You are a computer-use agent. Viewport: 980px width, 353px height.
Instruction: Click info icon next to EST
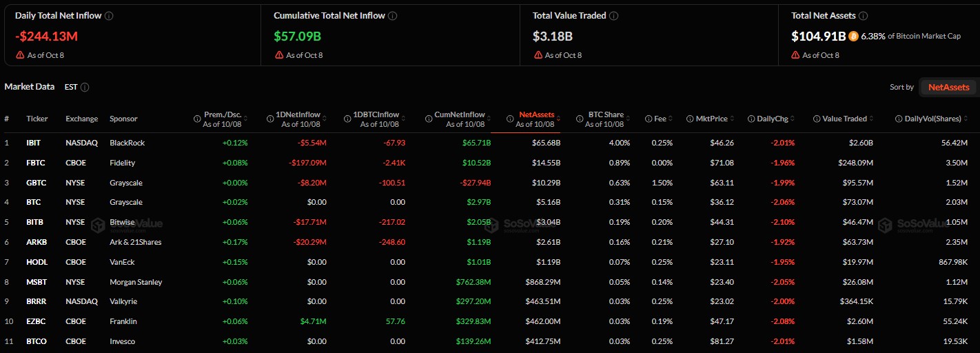point(85,88)
